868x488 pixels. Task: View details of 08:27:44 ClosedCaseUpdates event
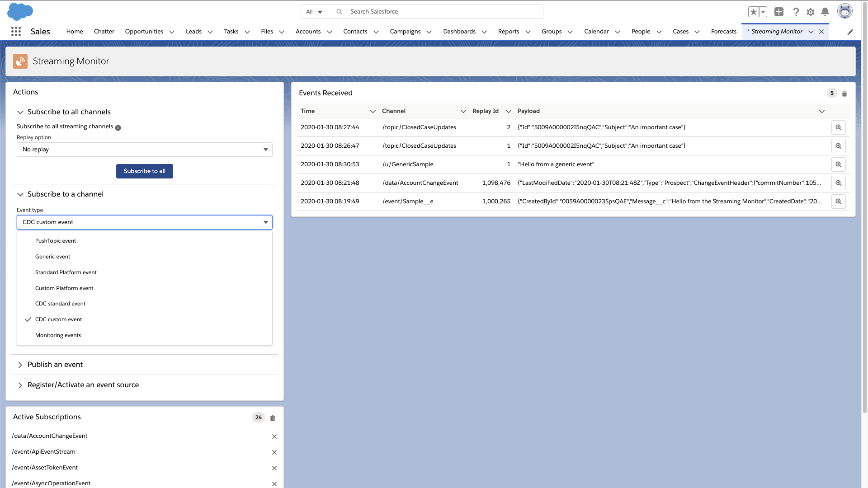839,127
